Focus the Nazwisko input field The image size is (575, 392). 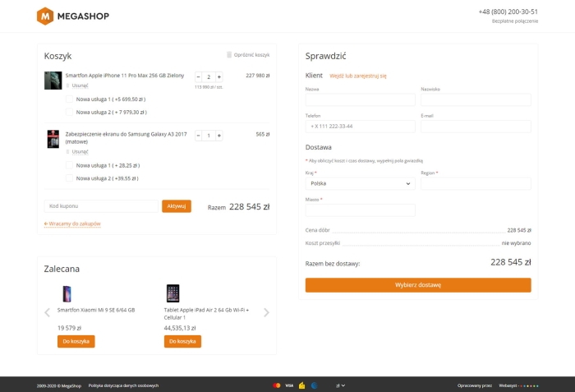click(476, 99)
